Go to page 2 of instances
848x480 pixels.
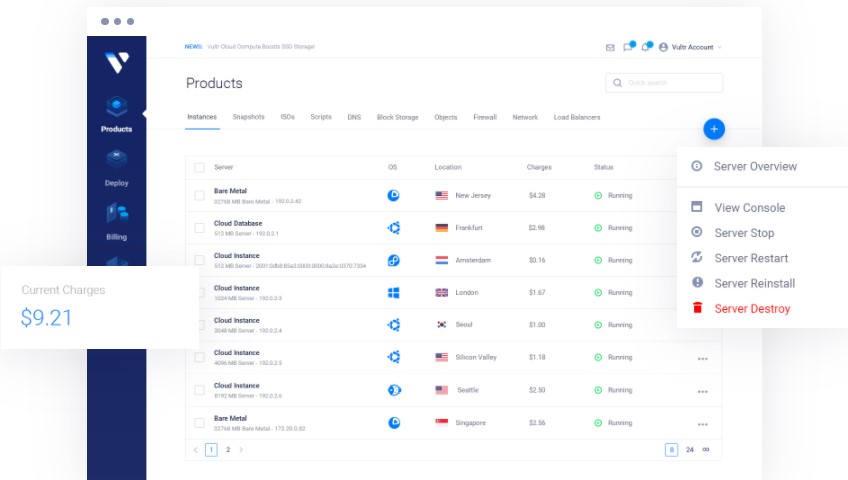227,450
